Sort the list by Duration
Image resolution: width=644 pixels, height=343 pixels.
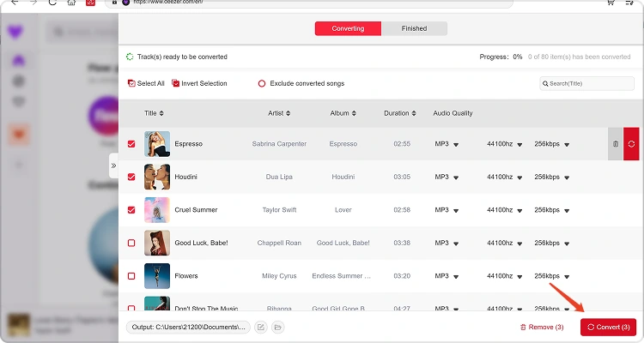click(x=399, y=113)
